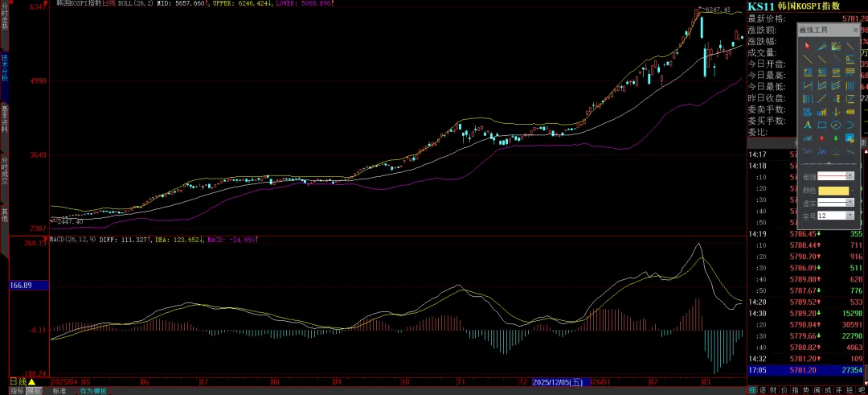The image size is (868, 395).
Task: Select the 17:05 tick row
Action: [x=807, y=369]
